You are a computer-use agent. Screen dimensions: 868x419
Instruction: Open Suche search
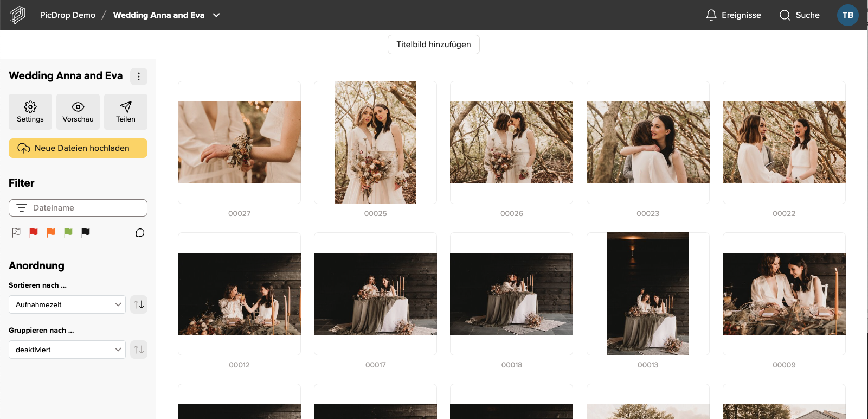pos(800,15)
